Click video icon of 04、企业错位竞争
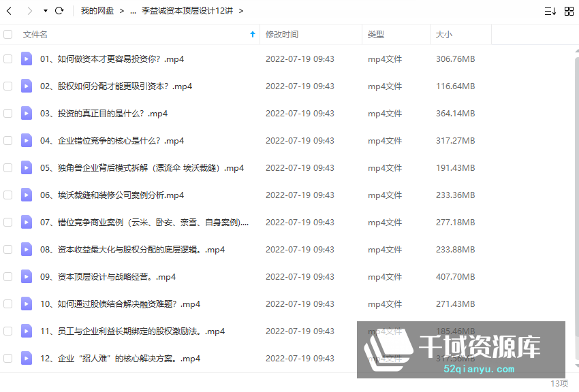Viewport: 579px width, 392px height. coord(26,140)
